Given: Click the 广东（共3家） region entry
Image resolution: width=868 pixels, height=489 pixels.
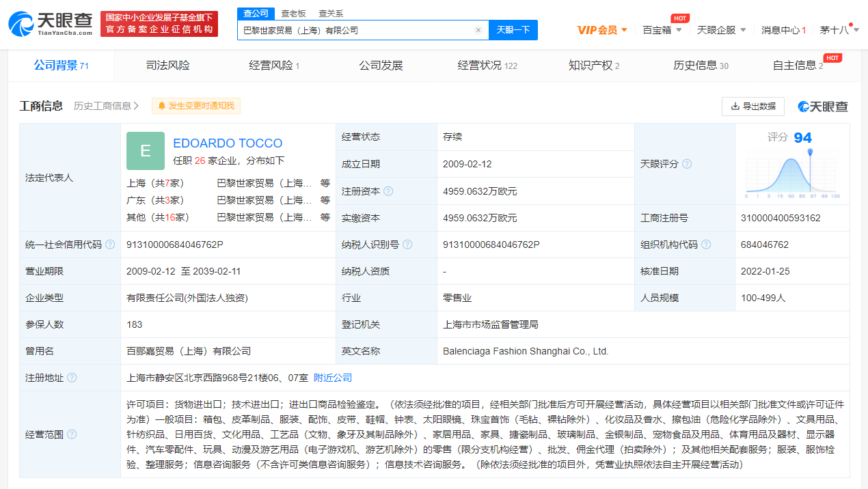Looking at the screenshot, I should [x=155, y=200].
